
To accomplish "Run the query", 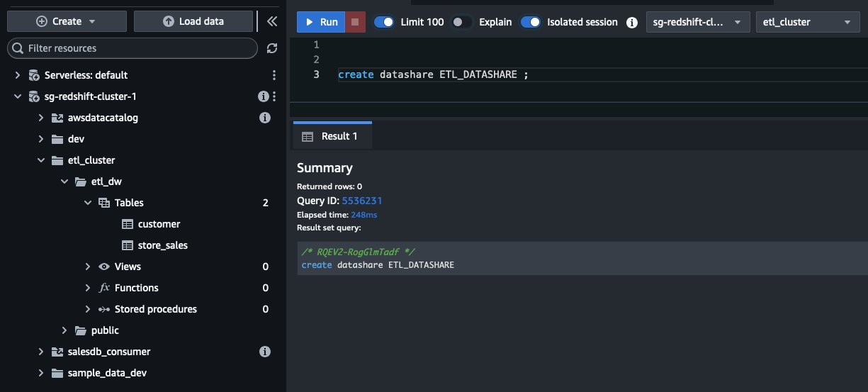I will point(321,22).
